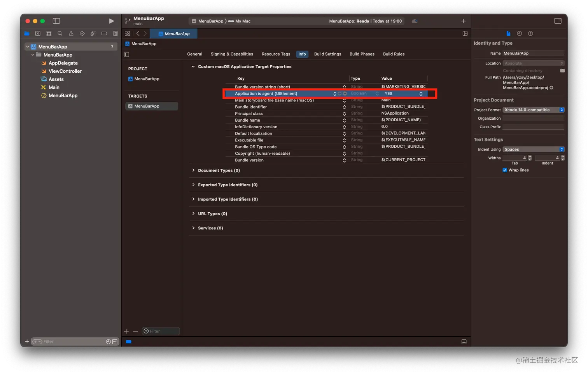Open the Source Control navigator
The width and height of the screenshot is (588, 374).
pyautogui.click(x=38, y=33)
